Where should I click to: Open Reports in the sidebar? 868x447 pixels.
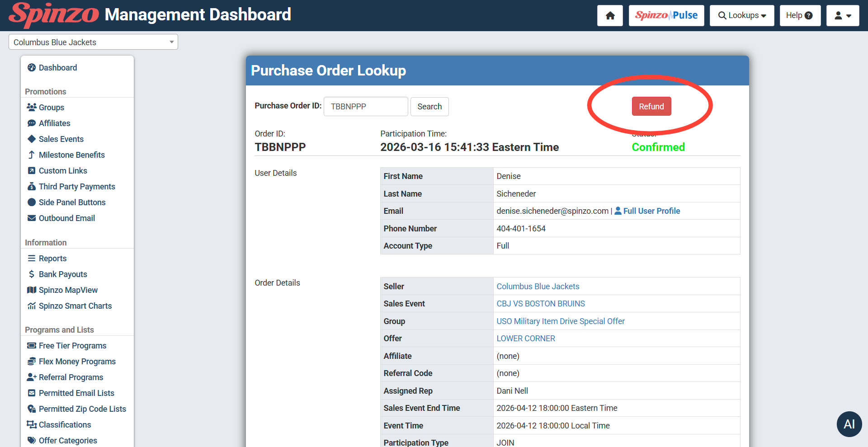(x=52, y=259)
